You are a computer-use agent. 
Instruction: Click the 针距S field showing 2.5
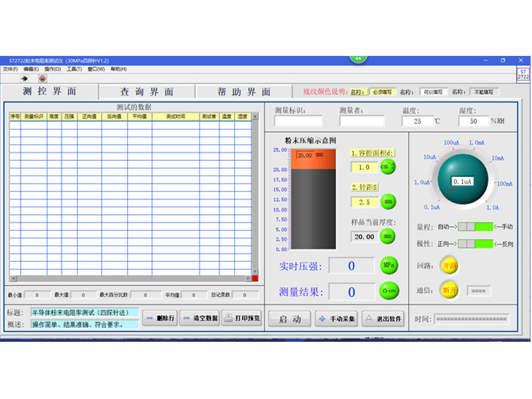364,202
